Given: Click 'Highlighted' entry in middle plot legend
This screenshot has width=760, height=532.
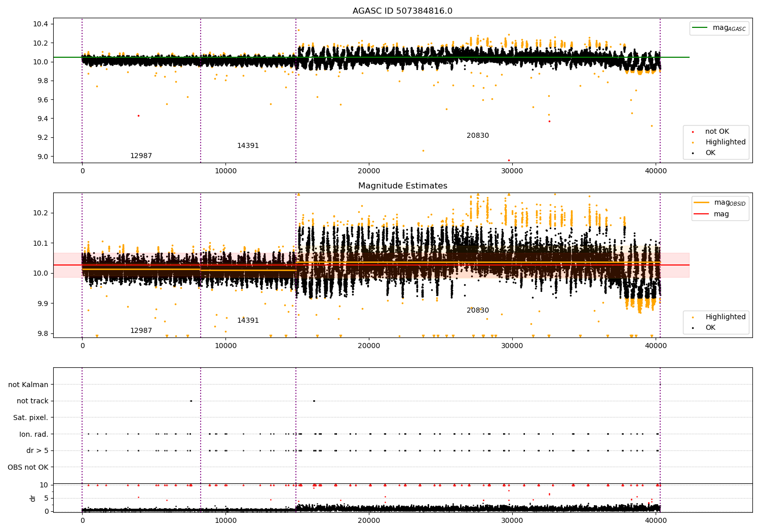Looking at the screenshot, I should [x=725, y=317].
